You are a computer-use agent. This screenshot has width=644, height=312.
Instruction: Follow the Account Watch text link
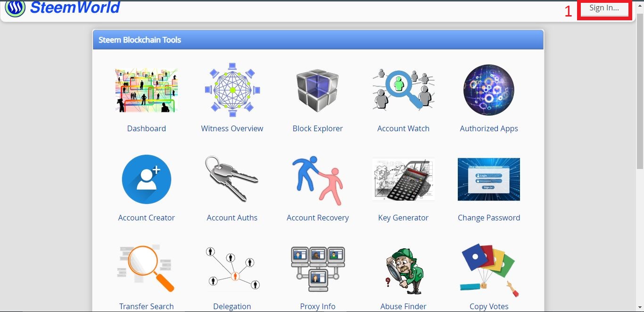click(403, 128)
